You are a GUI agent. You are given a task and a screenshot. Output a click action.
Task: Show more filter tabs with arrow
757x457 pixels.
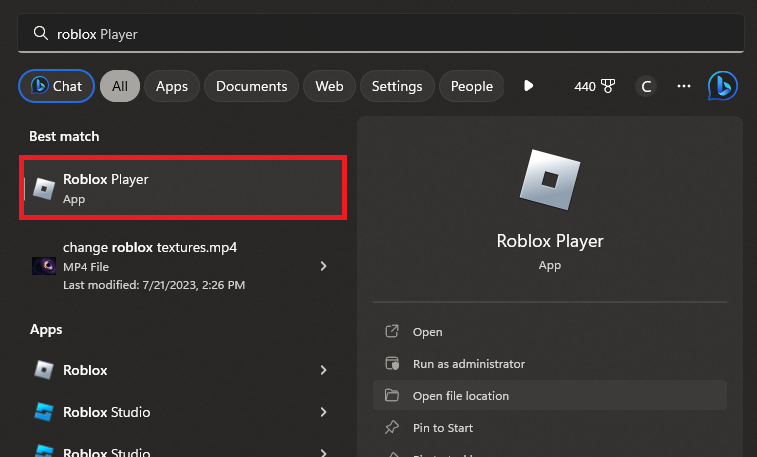(x=529, y=86)
